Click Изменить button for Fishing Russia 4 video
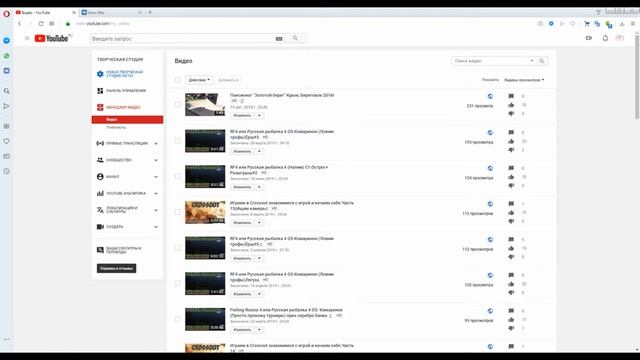The height and width of the screenshot is (360, 640). click(242, 330)
